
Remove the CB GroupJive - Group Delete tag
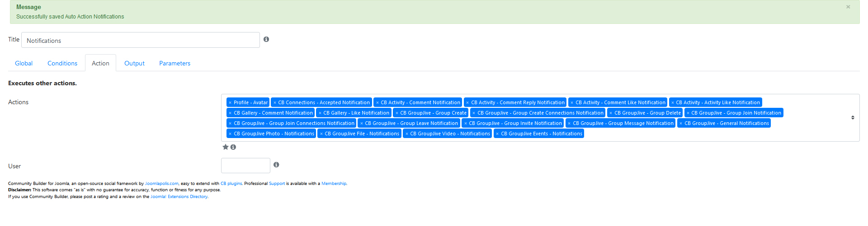click(x=611, y=113)
